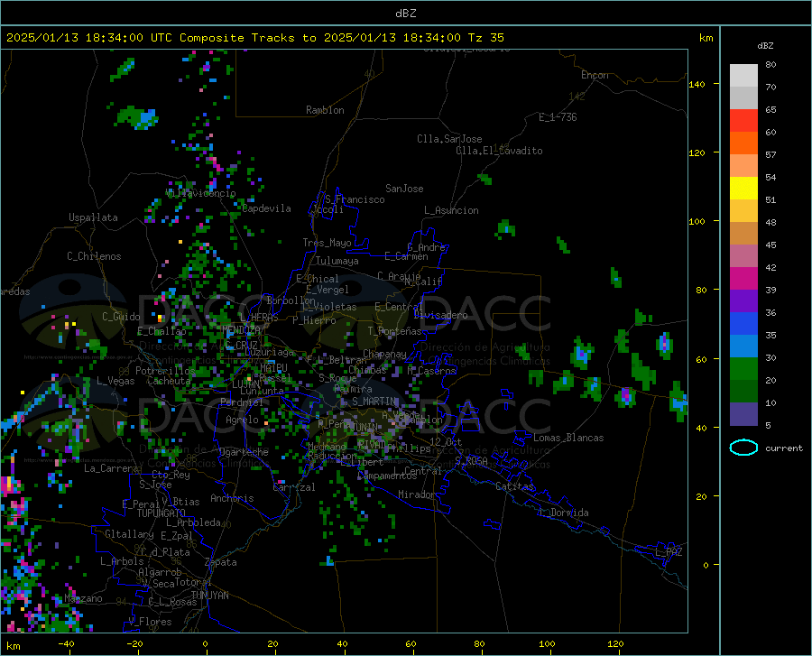
Task: Click the Zapata label
Action: pos(221,562)
